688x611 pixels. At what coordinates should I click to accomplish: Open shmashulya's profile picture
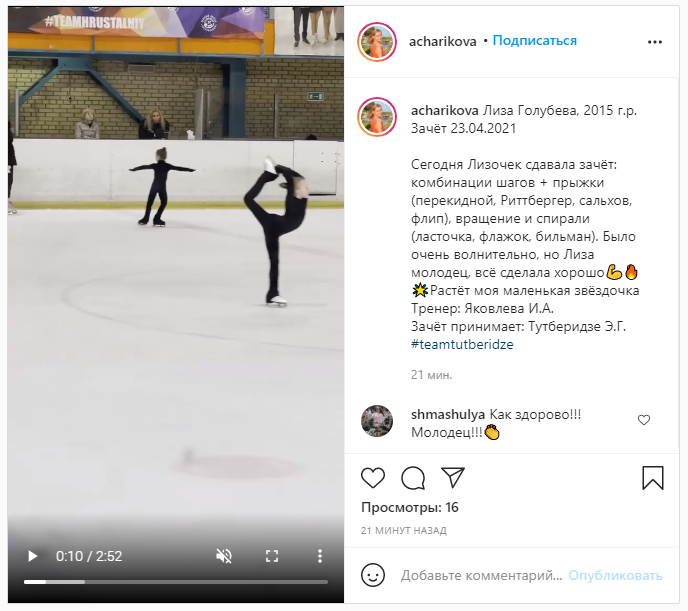(377, 421)
